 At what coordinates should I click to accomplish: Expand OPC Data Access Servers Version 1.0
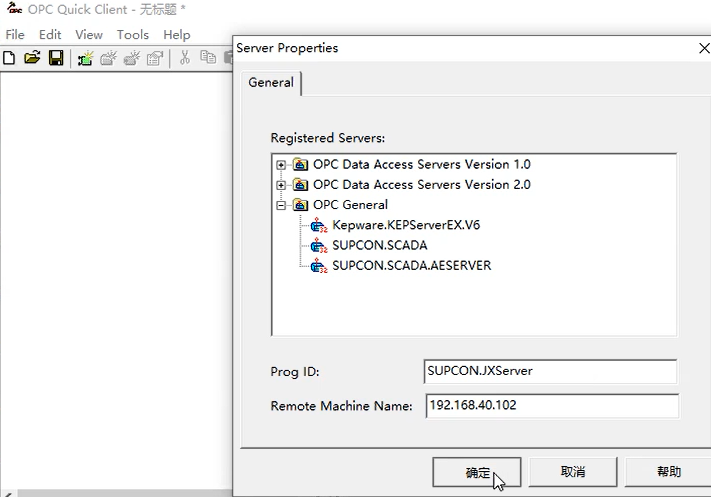point(281,165)
